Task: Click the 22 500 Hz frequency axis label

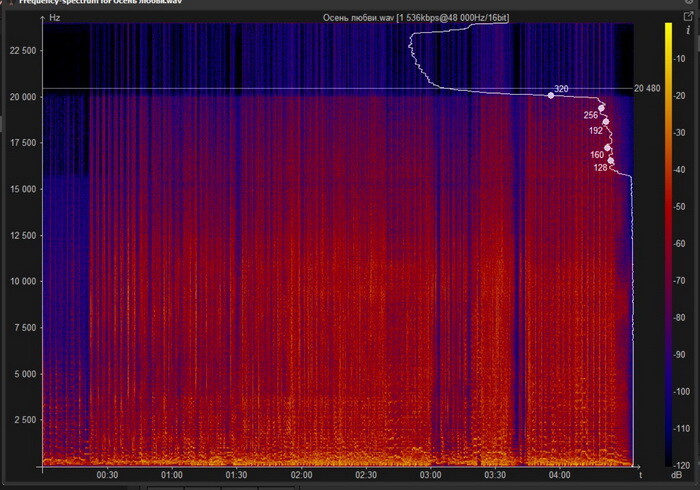Action: (x=22, y=50)
